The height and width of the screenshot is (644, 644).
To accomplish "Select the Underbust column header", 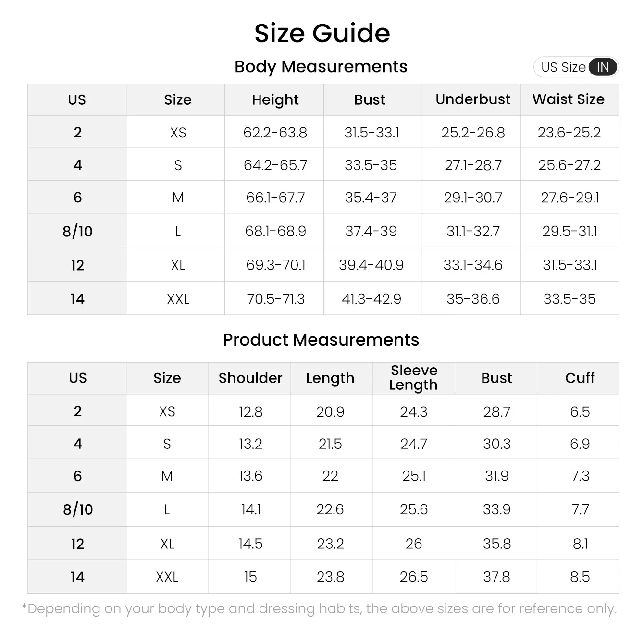I will [472, 99].
